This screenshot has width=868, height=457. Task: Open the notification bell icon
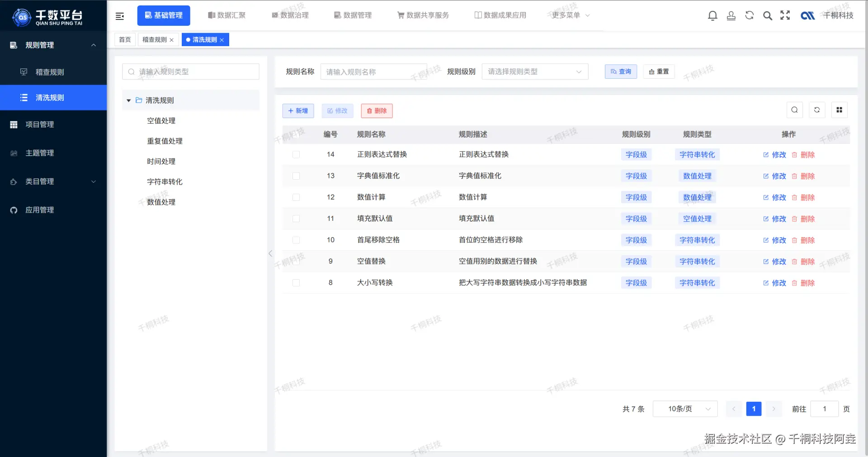tap(712, 15)
